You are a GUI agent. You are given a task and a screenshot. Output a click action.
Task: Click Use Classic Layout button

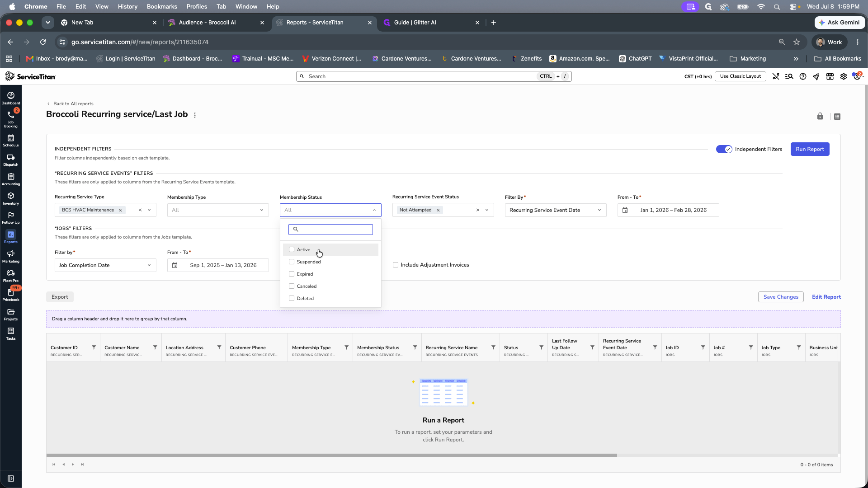point(741,76)
